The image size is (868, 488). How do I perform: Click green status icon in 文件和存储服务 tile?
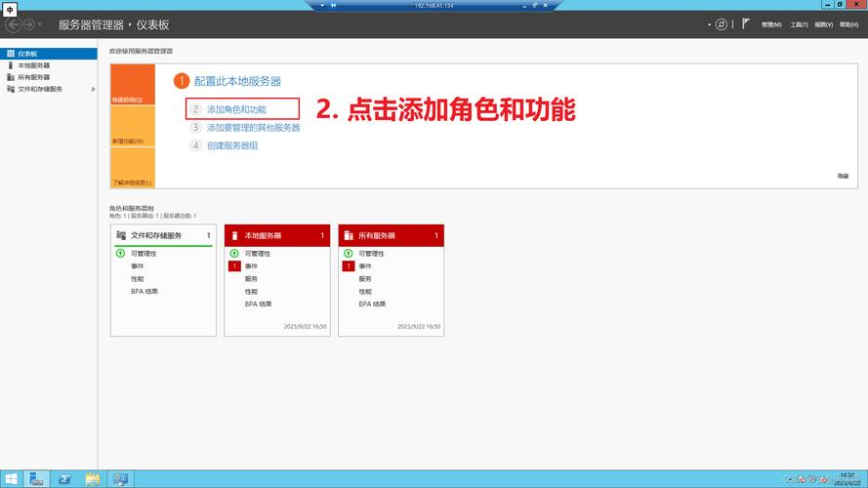(121, 254)
